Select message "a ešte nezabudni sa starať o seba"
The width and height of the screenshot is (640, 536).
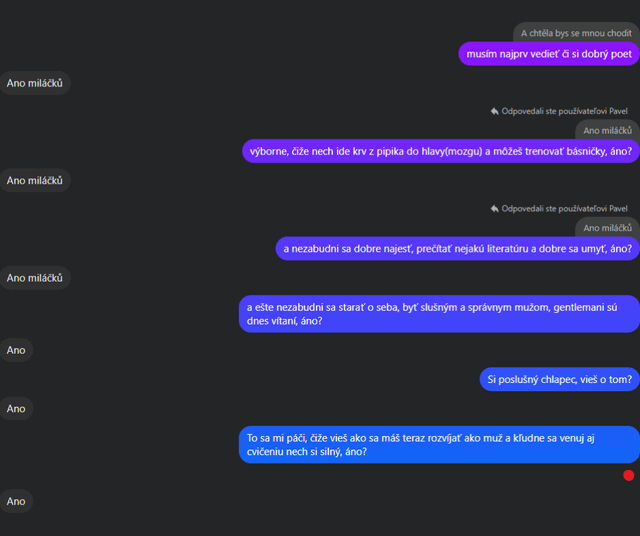click(439, 314)
